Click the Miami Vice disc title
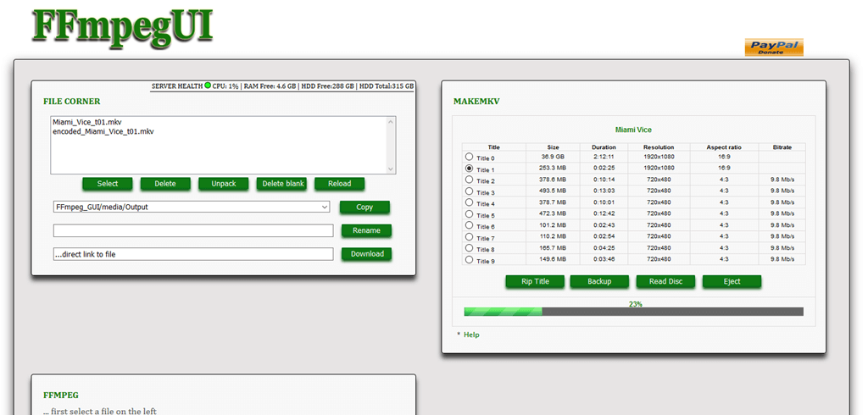This screenshot has width=868, height=415. (x=633, y=130)
